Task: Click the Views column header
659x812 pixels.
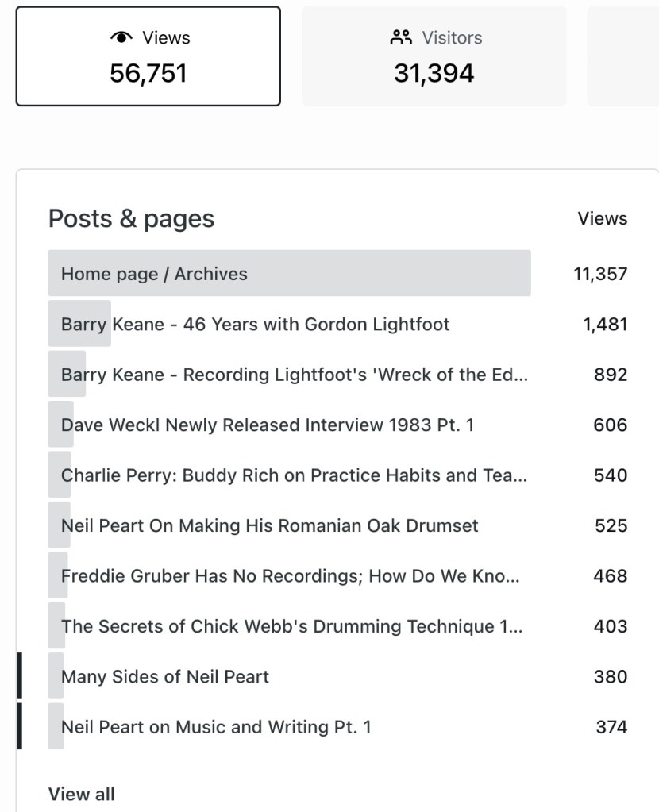Action: [602, 219]
